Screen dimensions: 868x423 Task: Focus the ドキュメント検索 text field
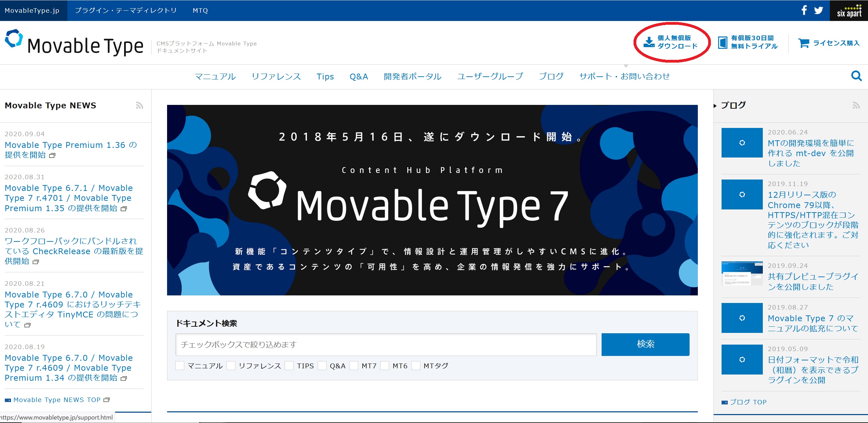[386, 345]
